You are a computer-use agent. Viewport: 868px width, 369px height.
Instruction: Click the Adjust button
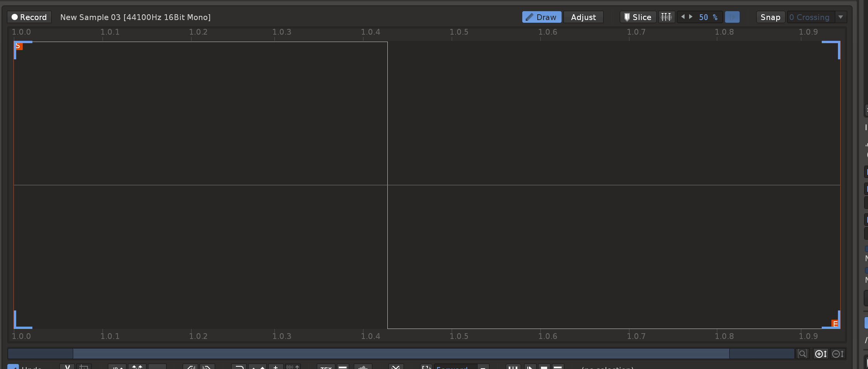pyautogui.click(x=583, y=17)
